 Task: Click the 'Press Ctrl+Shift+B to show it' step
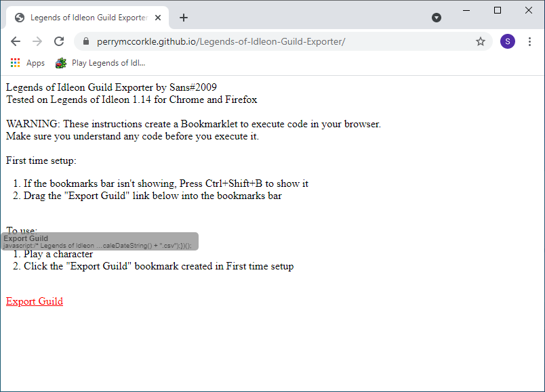coord(166,183)
